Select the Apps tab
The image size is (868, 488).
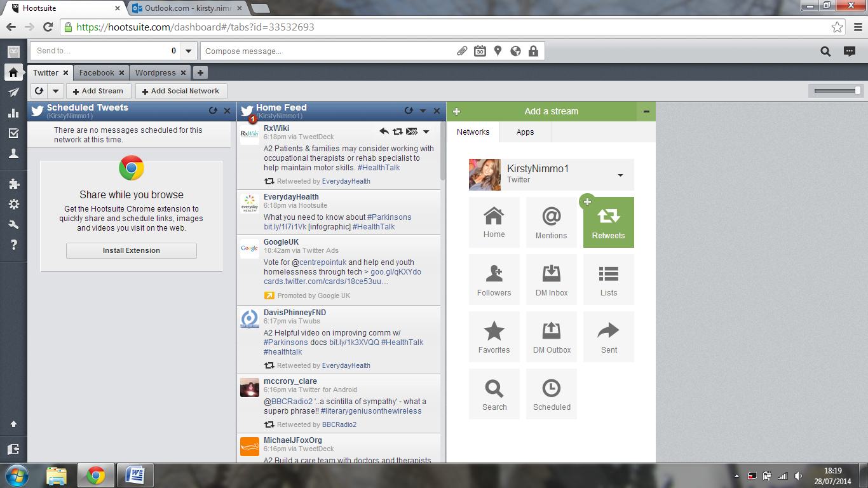[526, 132]
